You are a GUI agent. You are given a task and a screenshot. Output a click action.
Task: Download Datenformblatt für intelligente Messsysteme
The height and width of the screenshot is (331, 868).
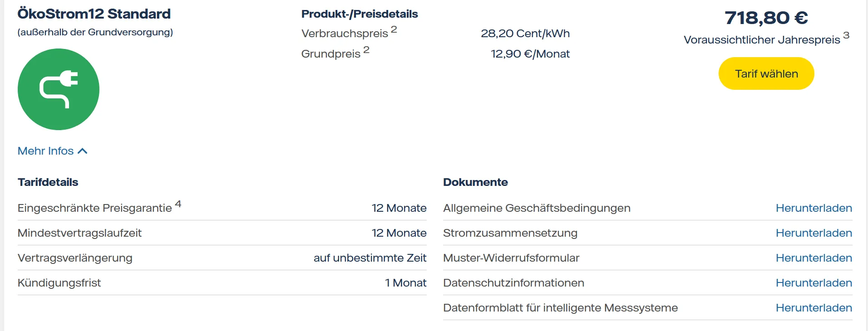(x=814, y=308)
